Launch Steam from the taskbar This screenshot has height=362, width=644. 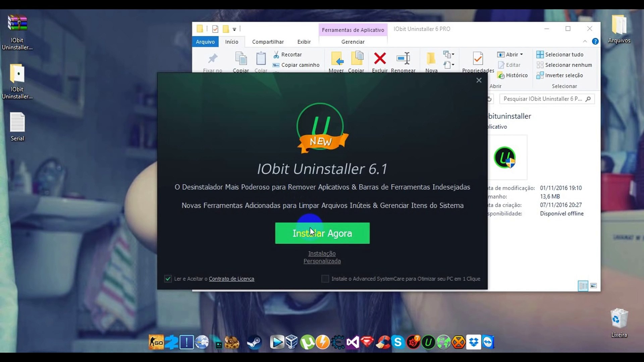(x=254, y=342)
